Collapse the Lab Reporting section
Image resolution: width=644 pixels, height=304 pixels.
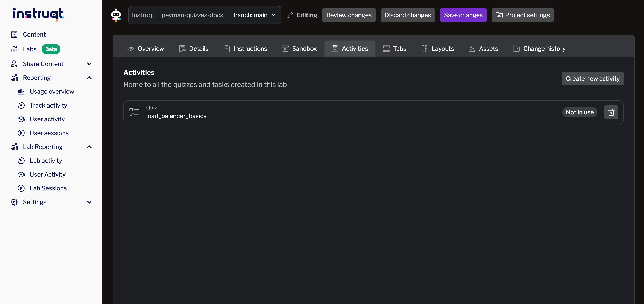coord(89,147)
